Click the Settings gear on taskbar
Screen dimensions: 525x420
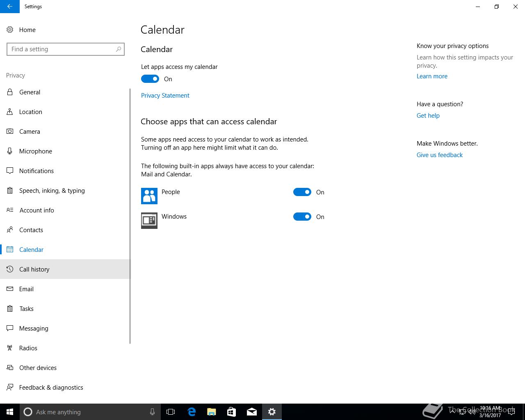pos(272,412)
